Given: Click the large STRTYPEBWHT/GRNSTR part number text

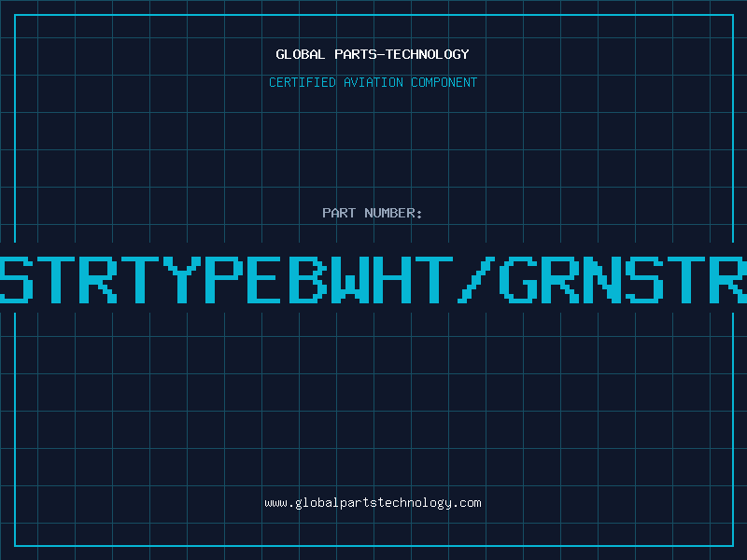Looking at the screenshot, I should click(x=373, y=280).
